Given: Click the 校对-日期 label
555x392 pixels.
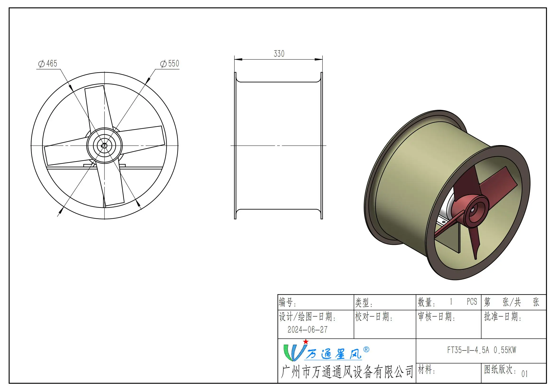Looking at the screenshot, I should coord(374,316).
